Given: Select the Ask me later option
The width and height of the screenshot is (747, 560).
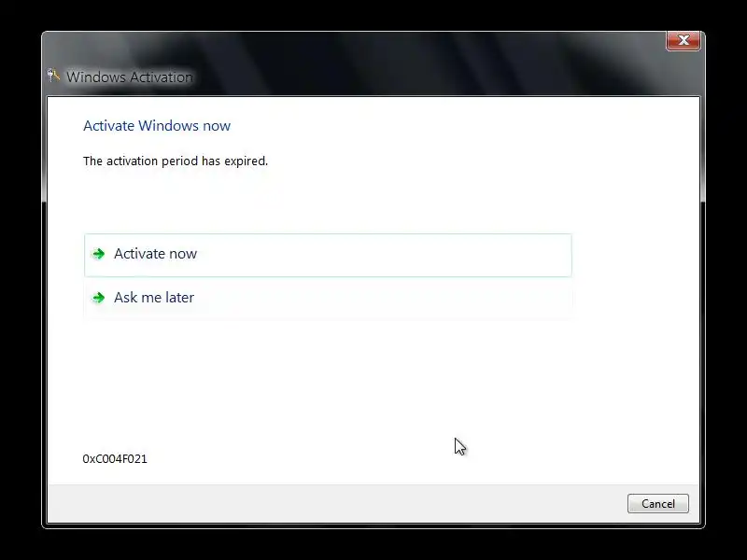Looking at the screenshot, I should tap(328, 298).
